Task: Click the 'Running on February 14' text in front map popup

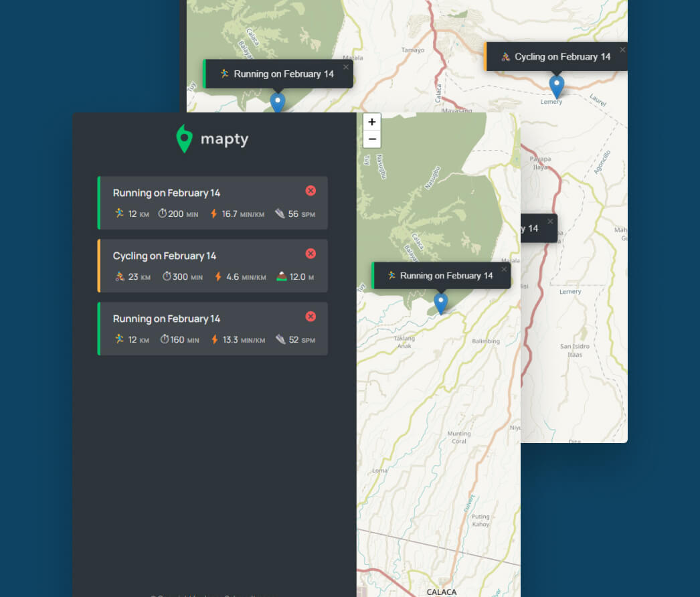Action: pyautogui.click(x=446, y=276)
